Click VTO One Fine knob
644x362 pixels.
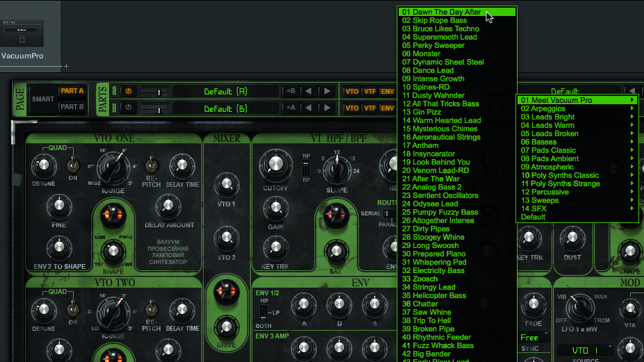tap(59, 206)
